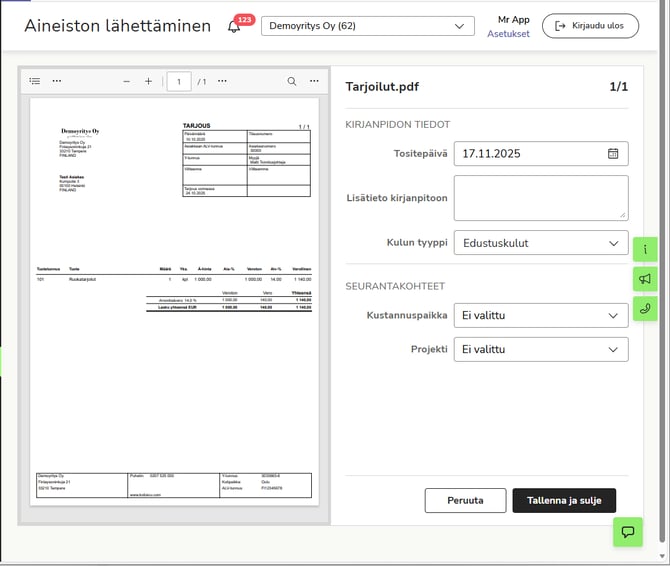Click the green phone contact button

point(646,308)
